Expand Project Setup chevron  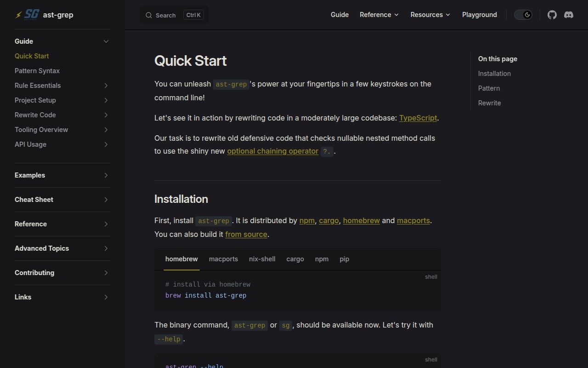point(106,100)
